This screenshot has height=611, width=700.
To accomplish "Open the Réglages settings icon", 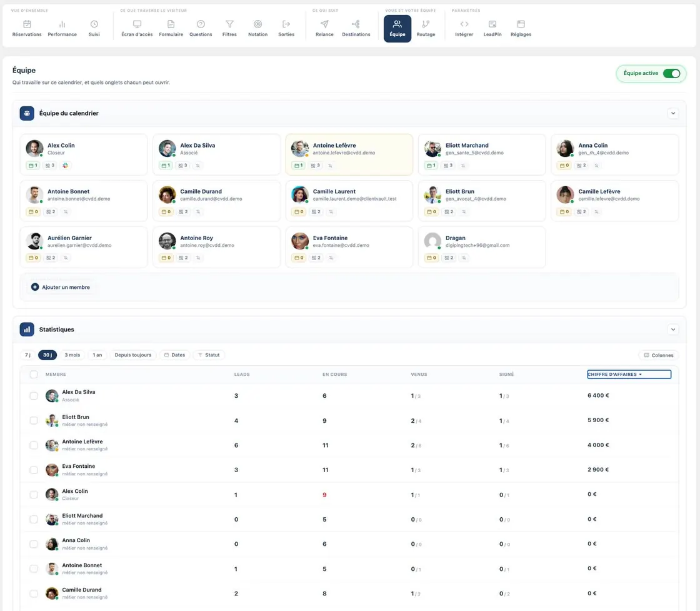I will pos(521,24).
